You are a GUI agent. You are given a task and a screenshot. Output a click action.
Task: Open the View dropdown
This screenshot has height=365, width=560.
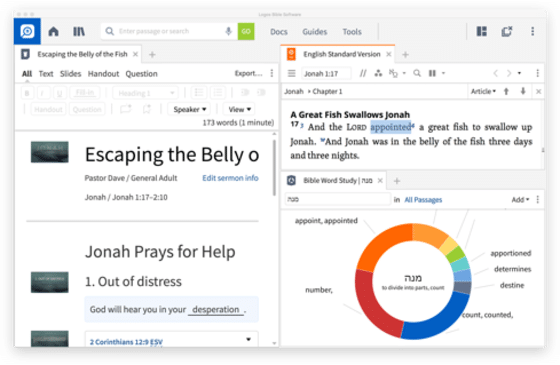pos(239,109)
